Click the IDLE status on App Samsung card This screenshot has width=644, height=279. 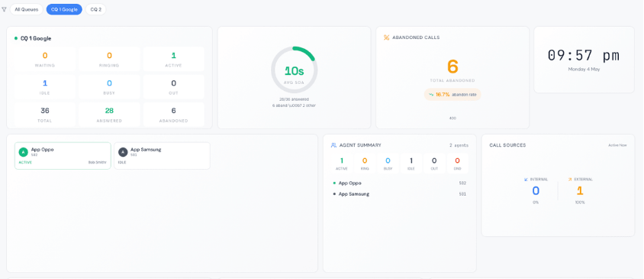click(x=121, y=163)
